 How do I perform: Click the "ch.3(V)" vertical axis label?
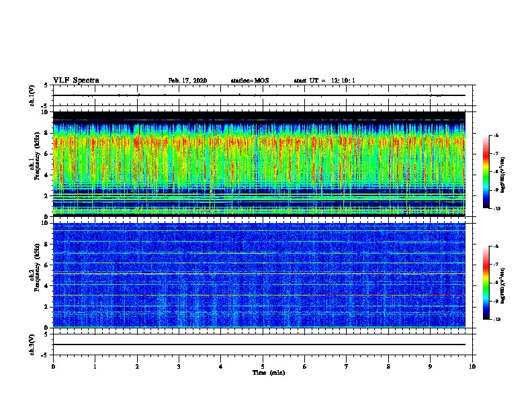point(32,345)
